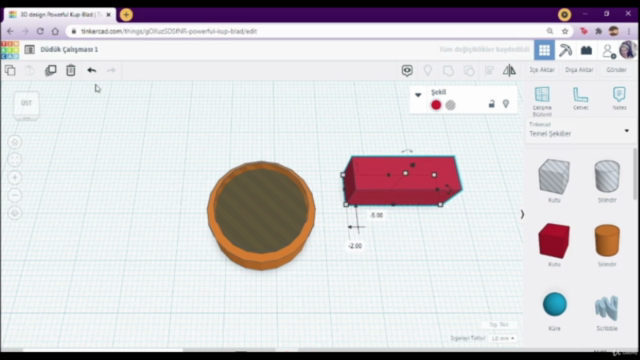Open the Temel Şekiller dropdown
Screen dimensions: 640x360
(x=579, y=131)
